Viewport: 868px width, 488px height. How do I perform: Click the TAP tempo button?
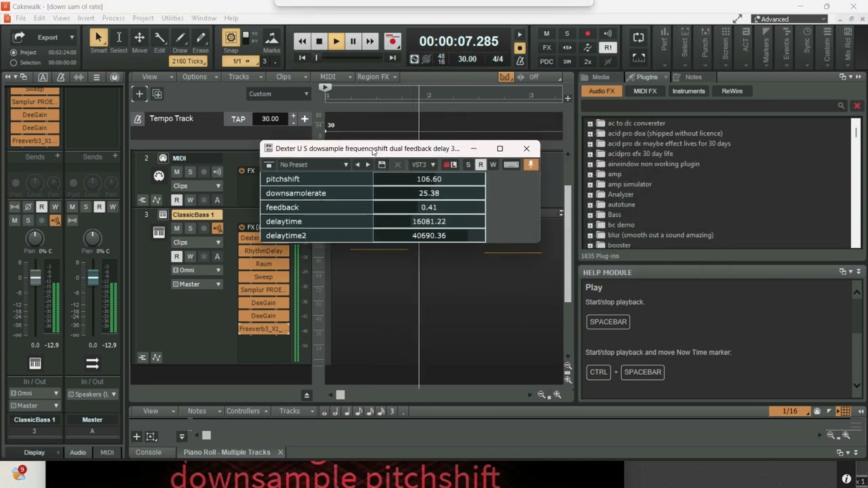click(238, 119)
